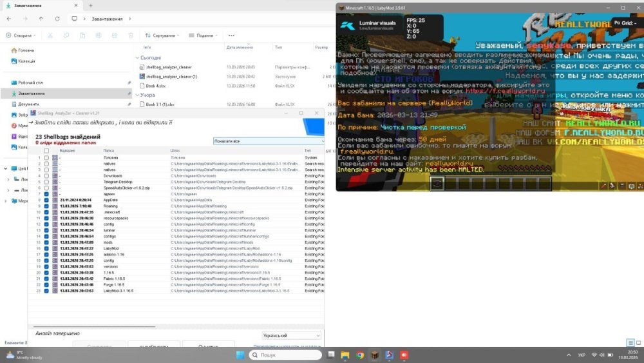Open File Explorer from the taskbar
Image resolution: width=644 pixels, height=363 pixels.
tap(345, 355)
